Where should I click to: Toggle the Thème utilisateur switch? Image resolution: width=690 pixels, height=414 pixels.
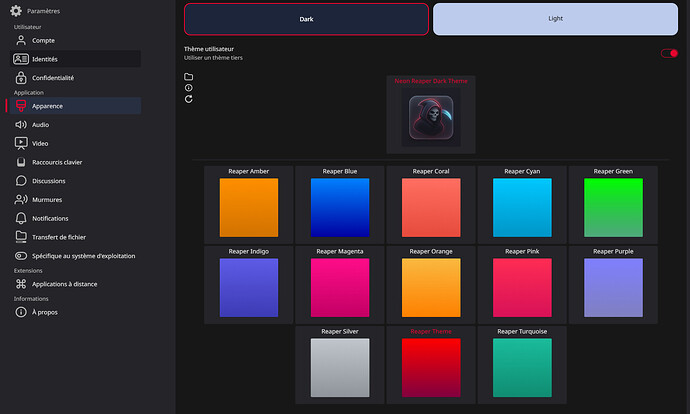tap(669, 53)
